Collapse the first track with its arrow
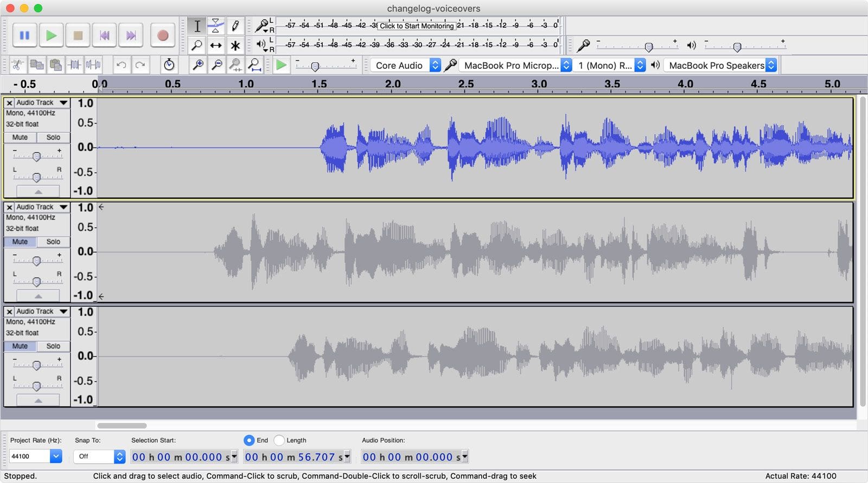The height and width of the screenshot is (483, 868). pos(38,191)
